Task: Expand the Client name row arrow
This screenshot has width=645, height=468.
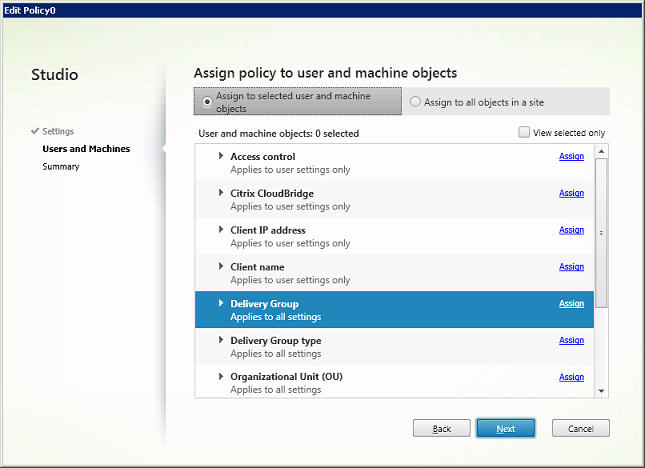Action: (220, 267)
